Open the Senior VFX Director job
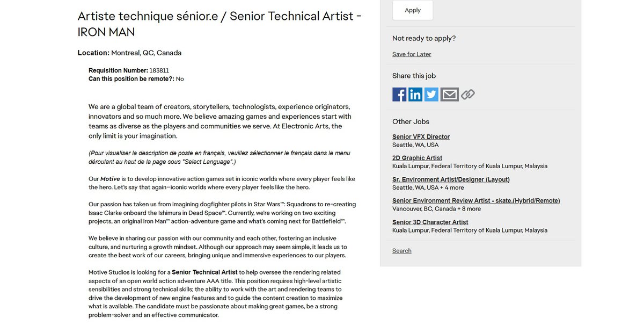Screen dimensions: 644x325 (x=421, y=137)
